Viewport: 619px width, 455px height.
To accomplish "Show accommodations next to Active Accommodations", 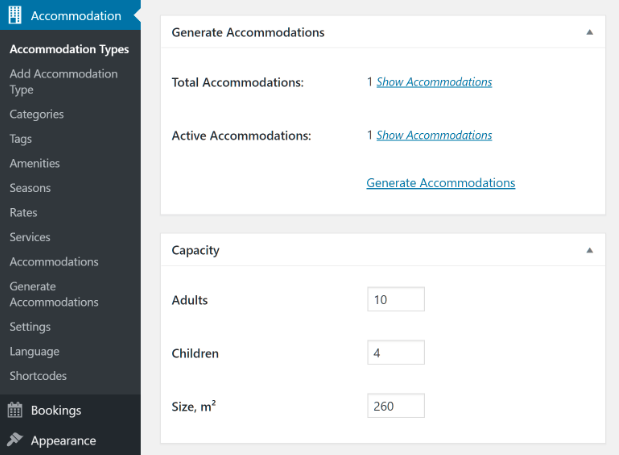I will (x=434, y=135).
